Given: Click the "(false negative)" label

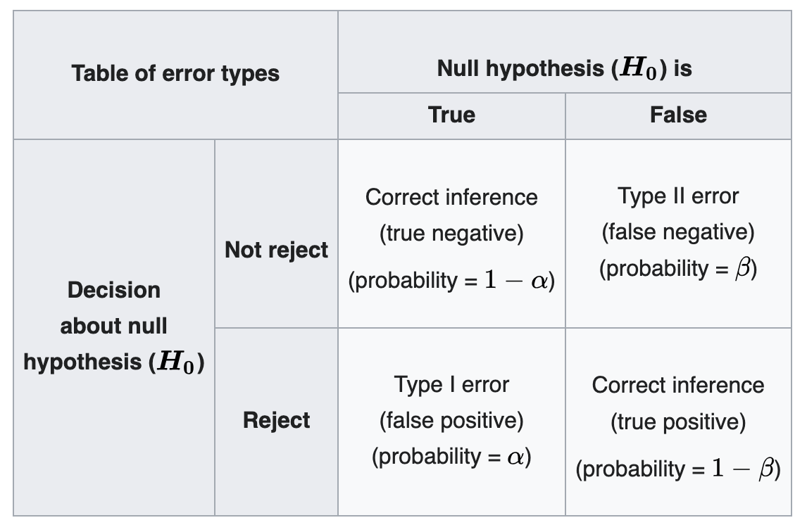Looking at the screenshot, I should coord(678,232).
